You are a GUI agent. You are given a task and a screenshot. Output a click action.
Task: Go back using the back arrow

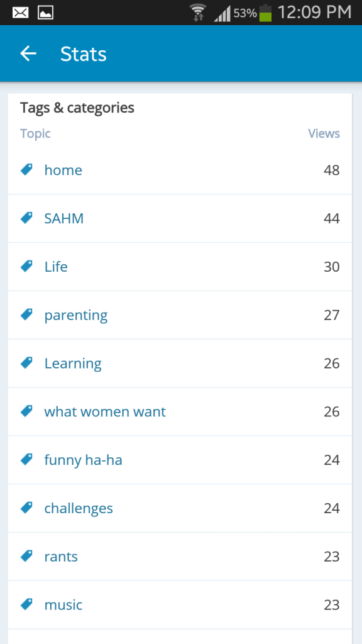(x=28, y=53)
